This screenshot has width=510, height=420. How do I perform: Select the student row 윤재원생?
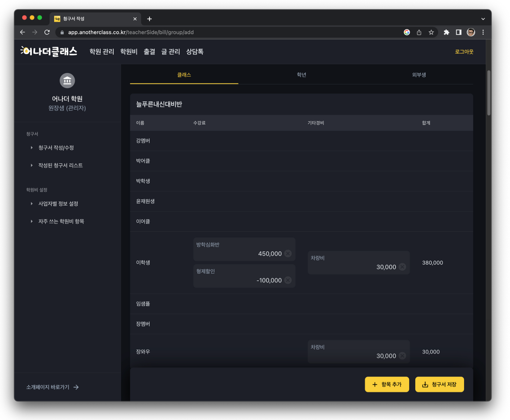(302, 201)
